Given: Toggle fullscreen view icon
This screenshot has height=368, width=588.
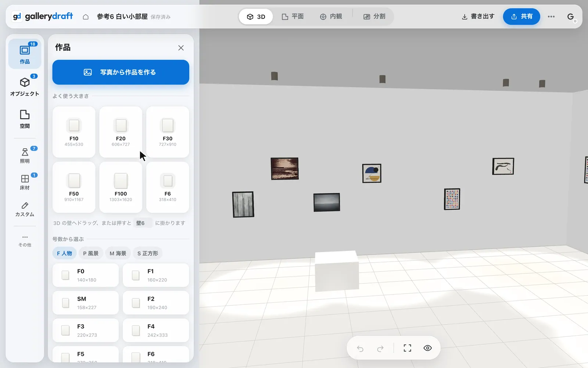Looking at the screenshot, I should pos(407,348).
